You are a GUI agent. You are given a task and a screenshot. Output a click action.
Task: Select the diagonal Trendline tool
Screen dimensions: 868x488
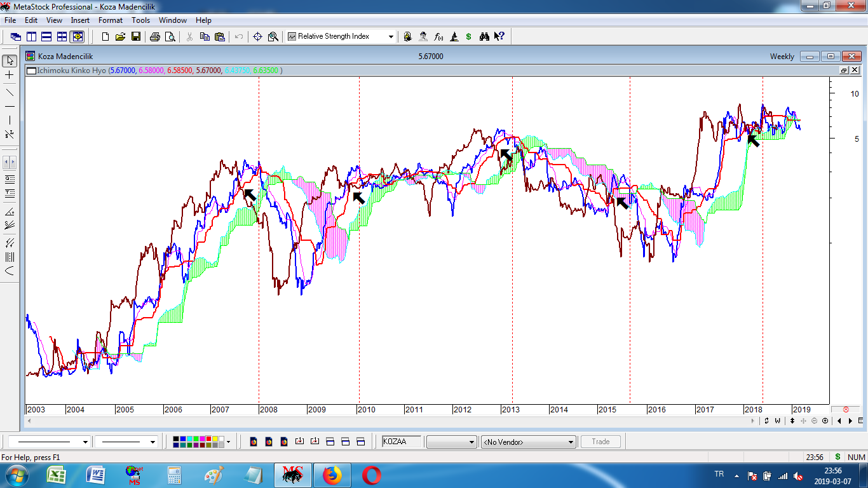10,92
